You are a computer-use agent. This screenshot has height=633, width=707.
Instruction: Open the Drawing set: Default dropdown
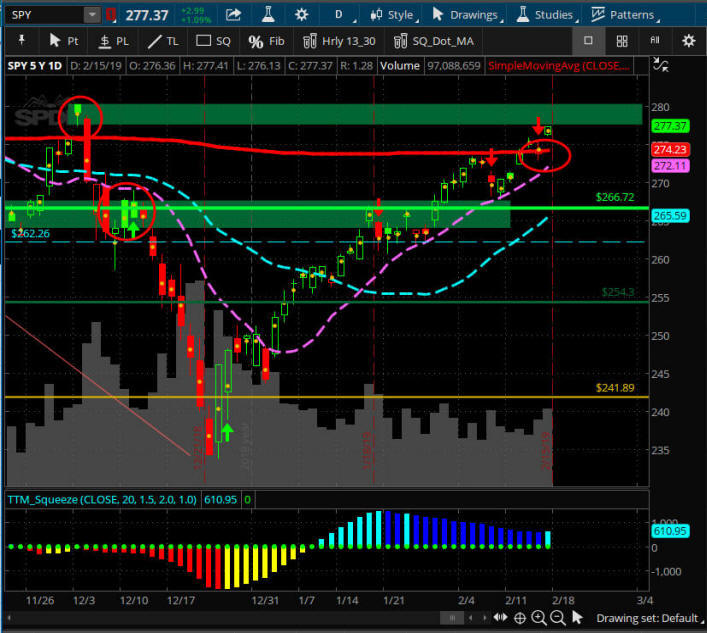click(649, 618)
